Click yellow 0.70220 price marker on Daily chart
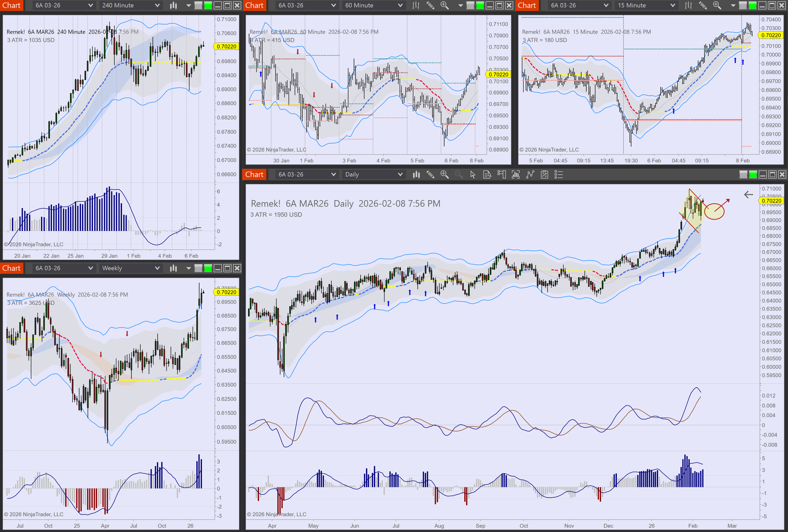788x532 pixels. 771,201
